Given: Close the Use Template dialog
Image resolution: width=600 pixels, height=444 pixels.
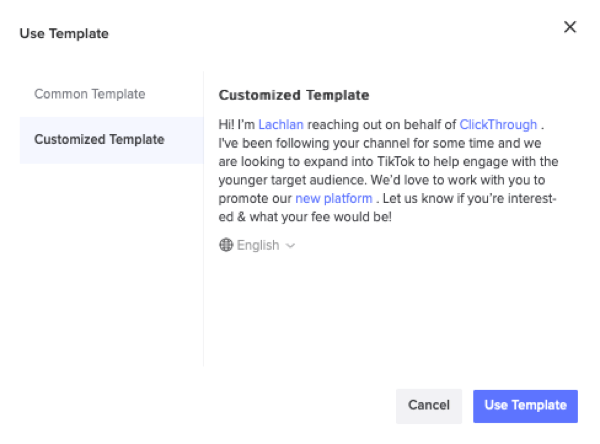Looking at the screenshot, I should coord(570,27).
